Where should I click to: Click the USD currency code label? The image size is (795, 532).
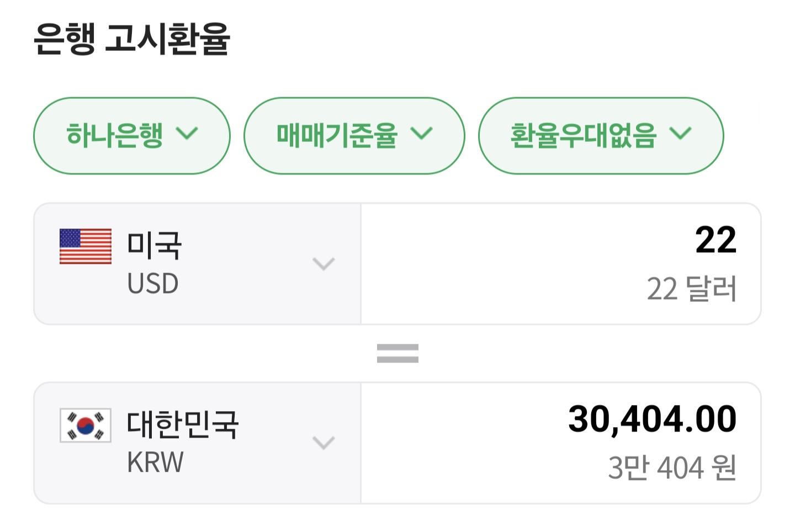tap(153, 284)
